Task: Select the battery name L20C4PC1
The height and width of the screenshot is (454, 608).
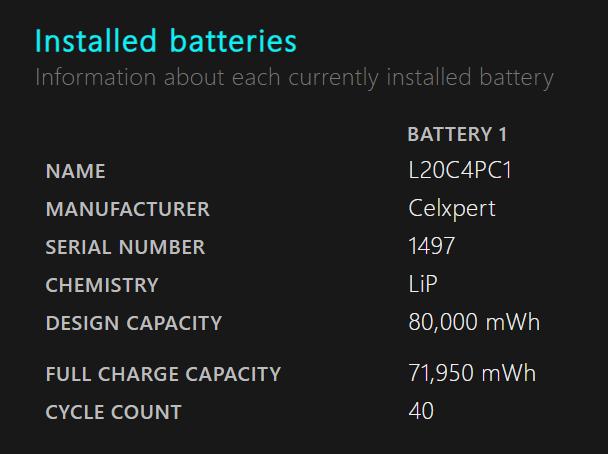Action: point(460,171)
